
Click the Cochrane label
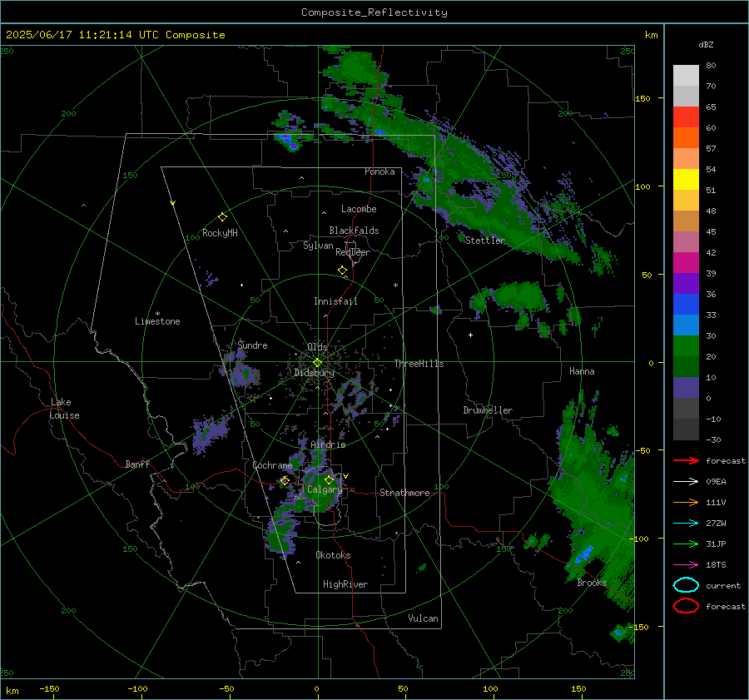click(x=272, y=465)
